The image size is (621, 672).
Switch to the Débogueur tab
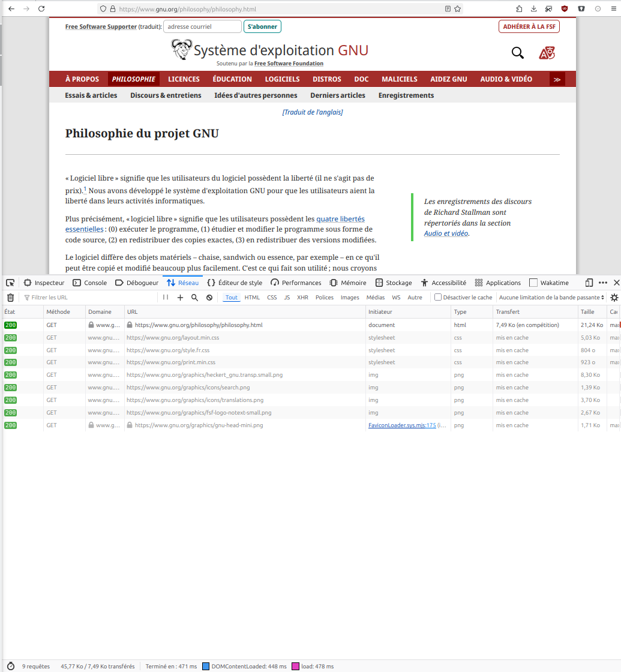(137, 283)
